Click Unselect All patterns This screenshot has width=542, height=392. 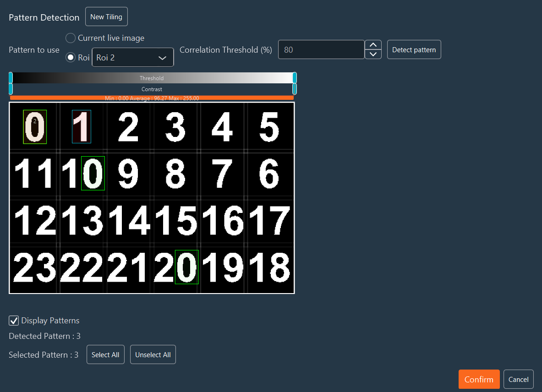pyautogui.click(x=153, y=354)
